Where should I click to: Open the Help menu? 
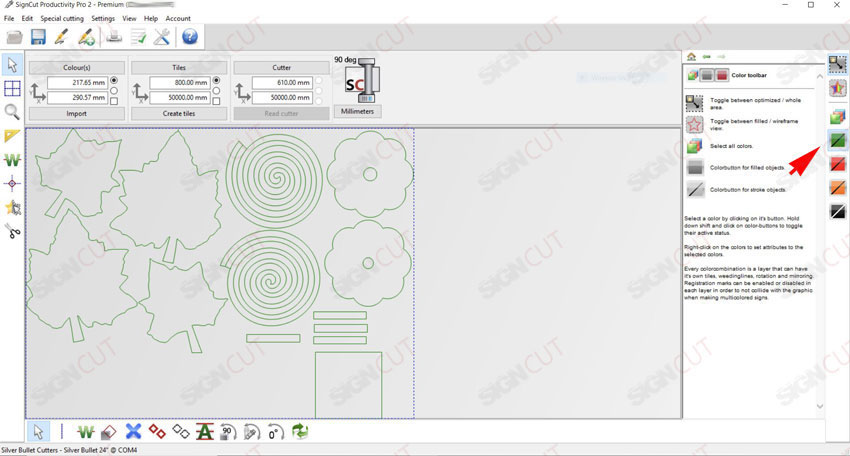(x=151, y=18)
